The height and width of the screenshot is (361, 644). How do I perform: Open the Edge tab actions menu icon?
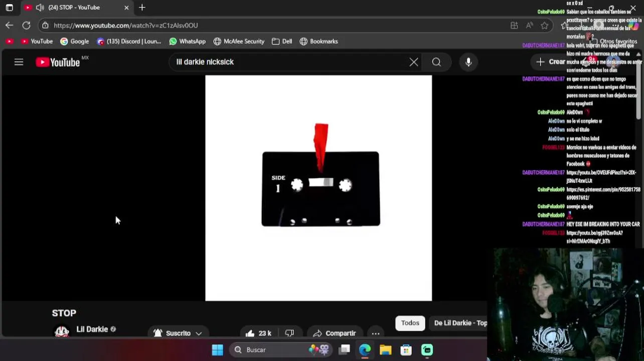click(9, 8)
